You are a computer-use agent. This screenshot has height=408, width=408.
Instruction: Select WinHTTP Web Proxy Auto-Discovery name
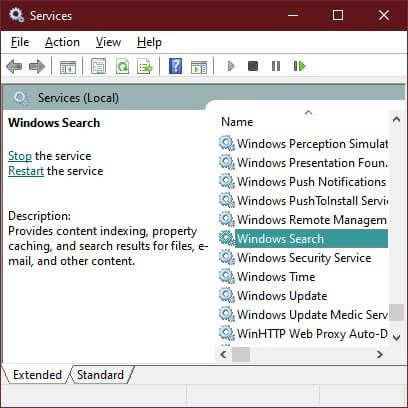[x=312, y=334]
